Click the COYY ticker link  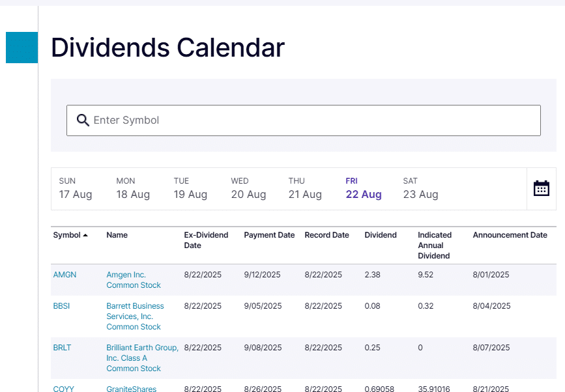pyautogui.click(x=63, y=389)
